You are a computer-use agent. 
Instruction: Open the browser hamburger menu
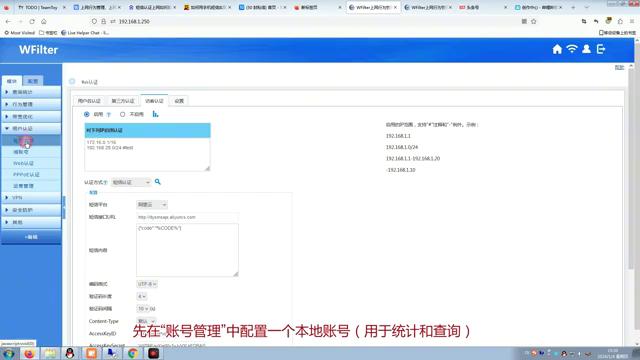tap(631, 21)
